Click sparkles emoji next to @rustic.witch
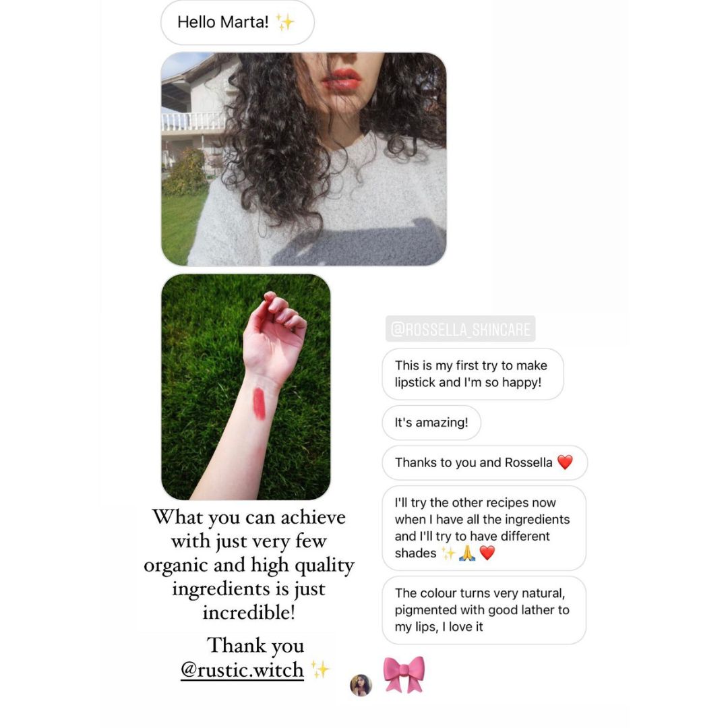 coord(320,669)
